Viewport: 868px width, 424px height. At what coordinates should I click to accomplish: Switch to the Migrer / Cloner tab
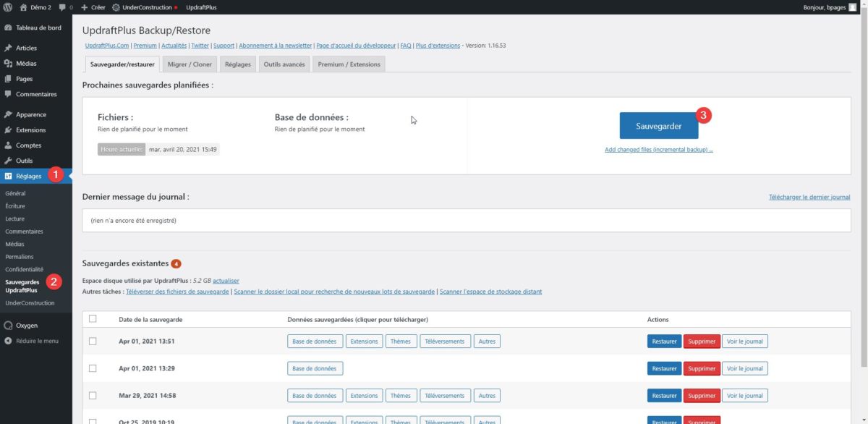(190, 64)
